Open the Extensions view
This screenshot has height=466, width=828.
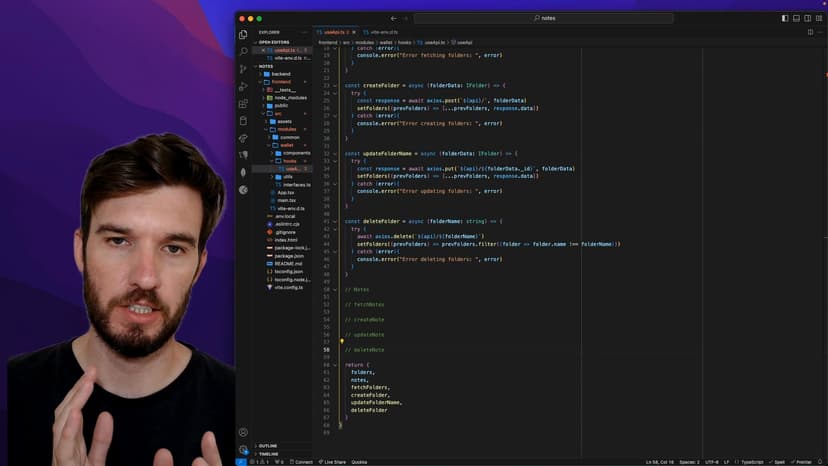[x=243, y=104]
